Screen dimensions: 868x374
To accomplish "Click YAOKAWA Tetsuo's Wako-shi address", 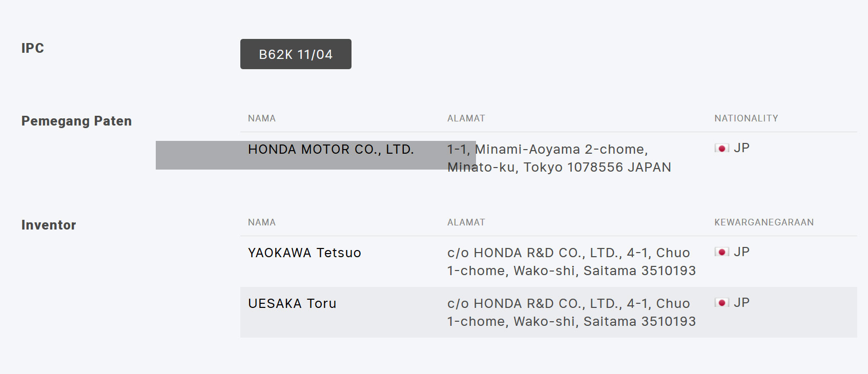I will pyautogui.click(x=571, y=262).
